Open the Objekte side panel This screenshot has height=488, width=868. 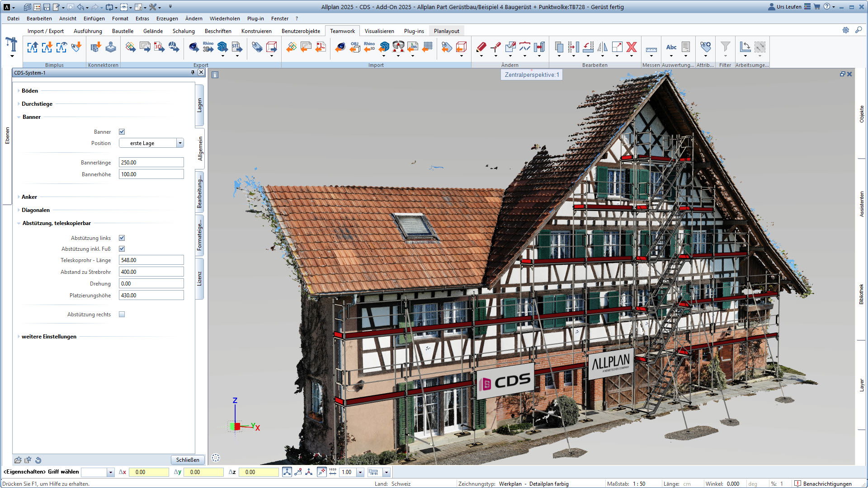(x=862, y=114)
